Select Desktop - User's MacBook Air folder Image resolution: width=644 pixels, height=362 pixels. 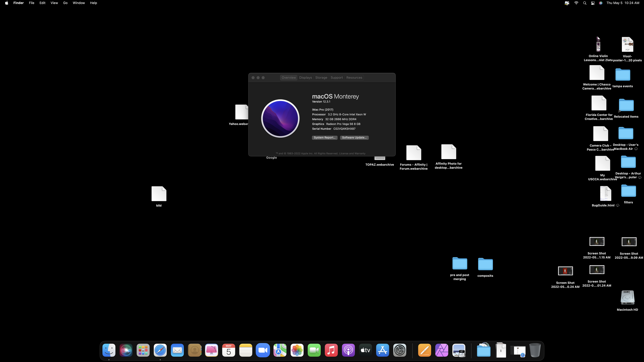coord(626,133)
